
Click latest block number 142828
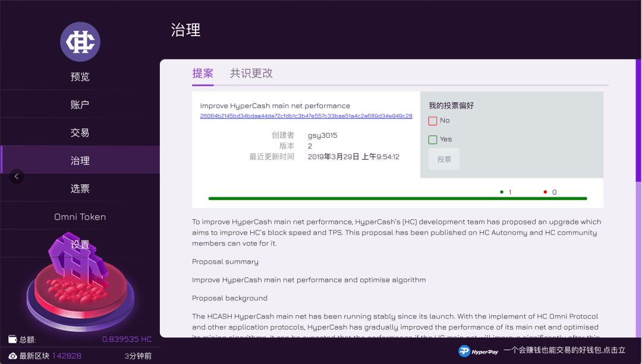pos(67,356)
